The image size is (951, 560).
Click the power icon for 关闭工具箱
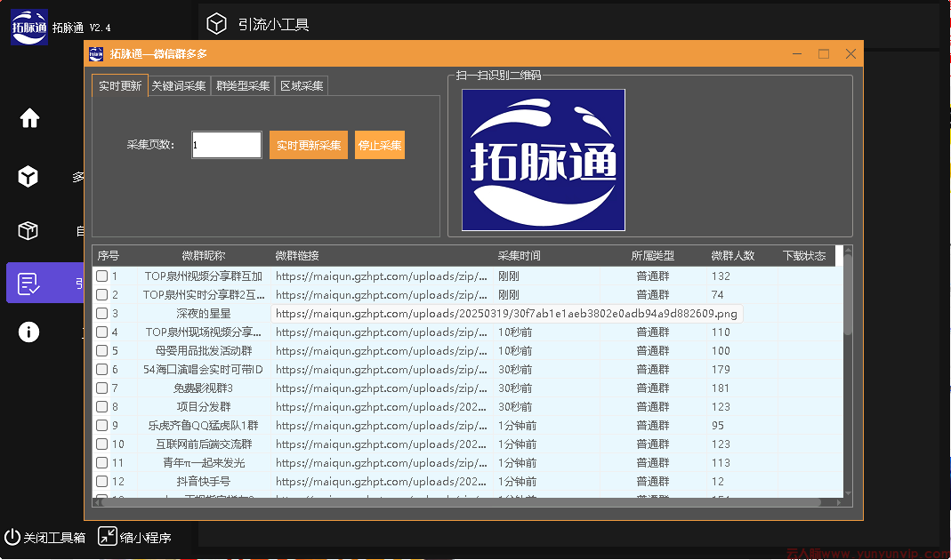[12, 536]
